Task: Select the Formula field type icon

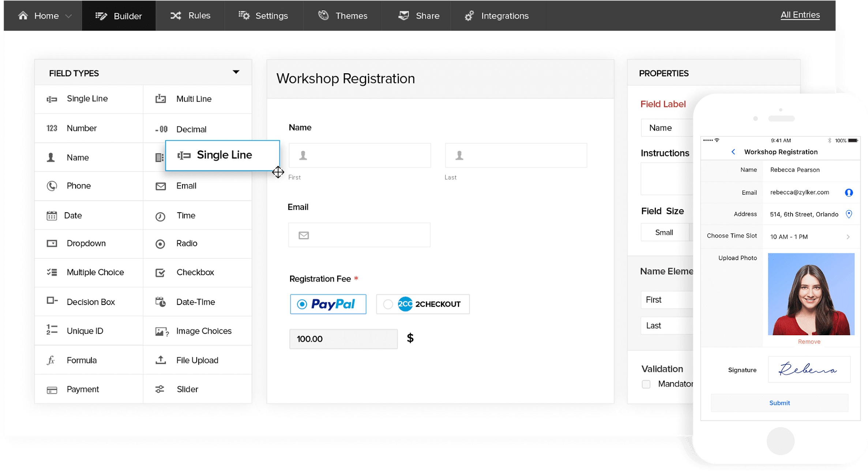Action: [x=51, y=360]
